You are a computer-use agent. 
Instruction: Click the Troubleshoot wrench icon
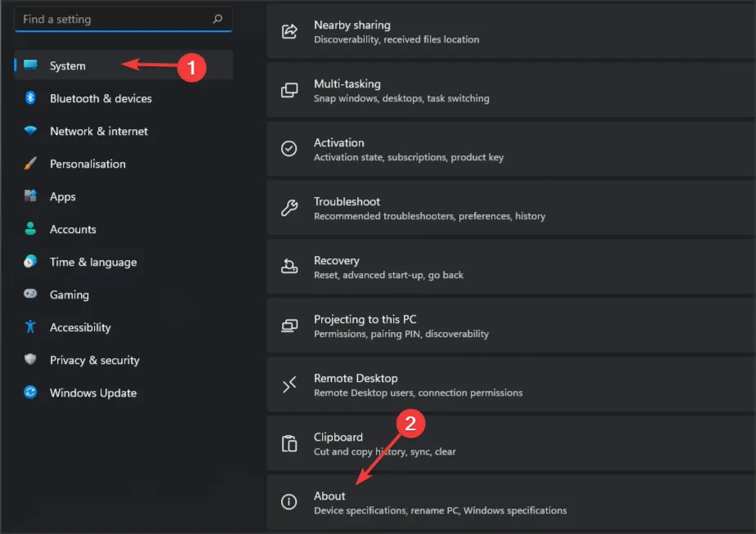pyautogui.click(x=289, y=208)
